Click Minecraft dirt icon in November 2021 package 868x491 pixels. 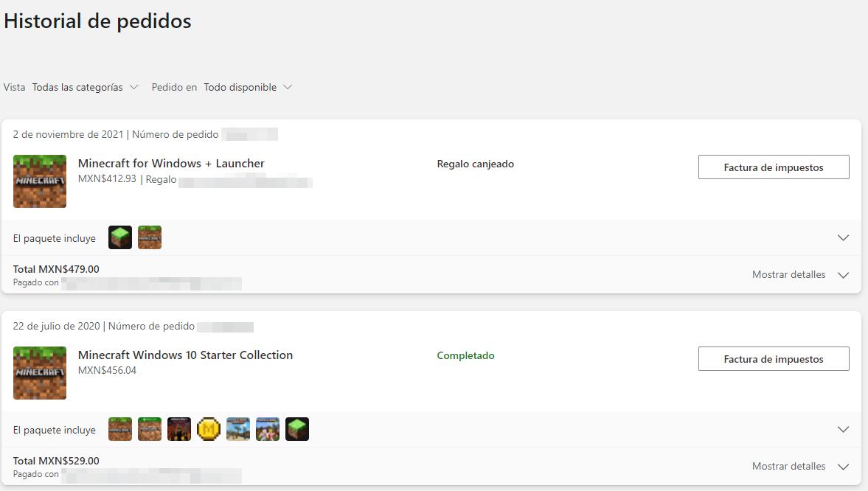(x=150, y=237)
